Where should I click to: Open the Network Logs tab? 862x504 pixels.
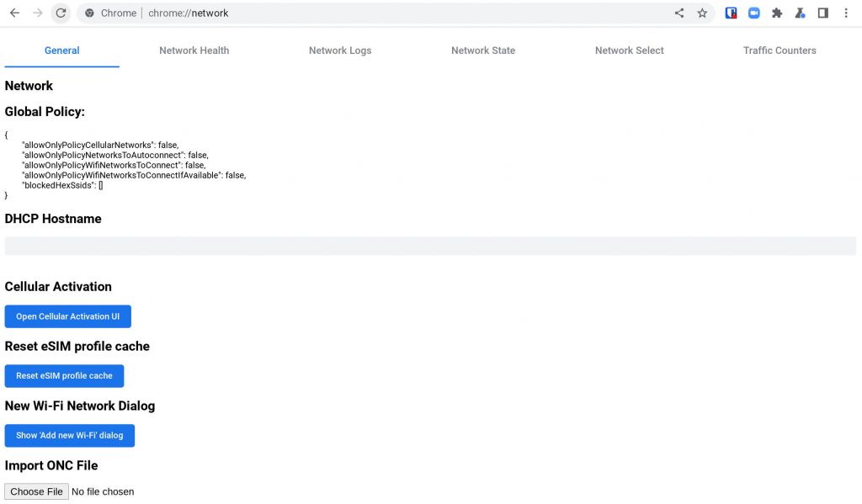[x=340, y=50]
